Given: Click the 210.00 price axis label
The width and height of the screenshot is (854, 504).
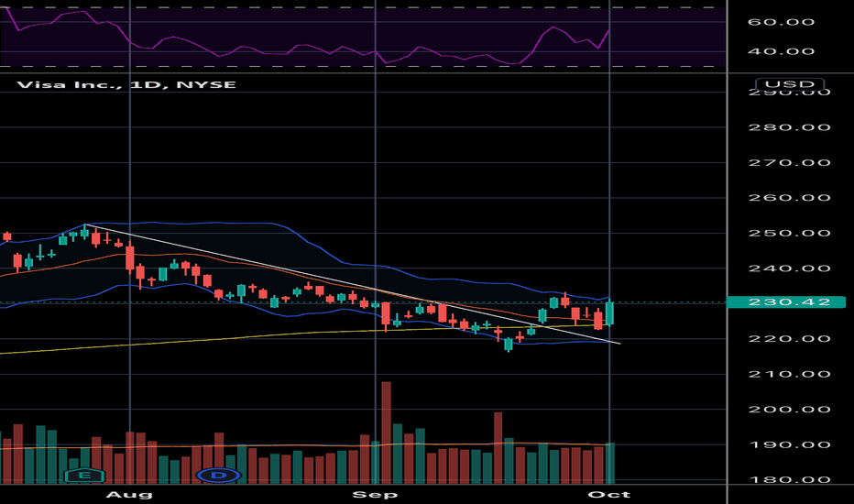Looking at the screenshot, I should [x=789, y=374].
